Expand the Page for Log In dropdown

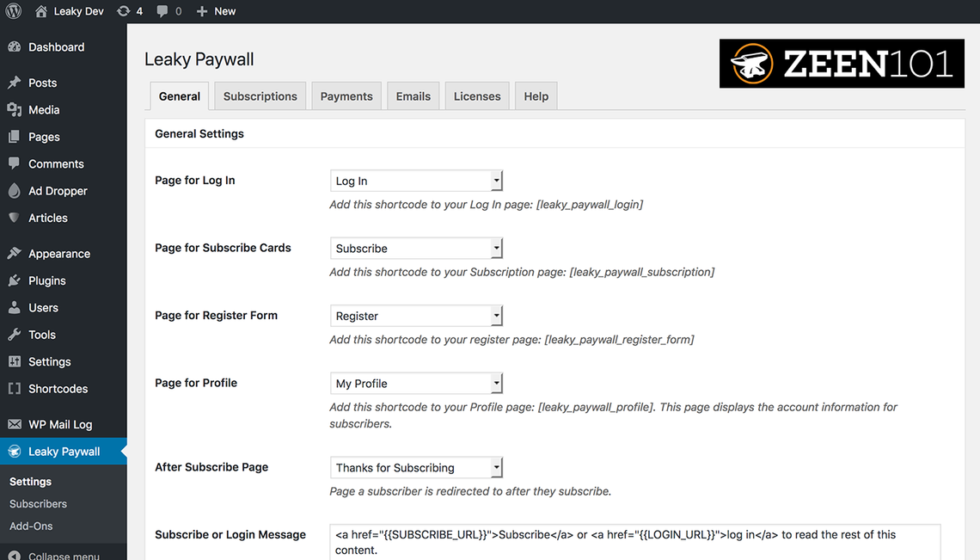pos(416,181)
